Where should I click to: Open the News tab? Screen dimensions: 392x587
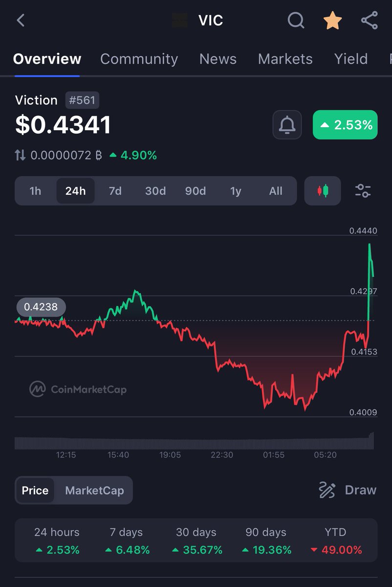point(218,59)
